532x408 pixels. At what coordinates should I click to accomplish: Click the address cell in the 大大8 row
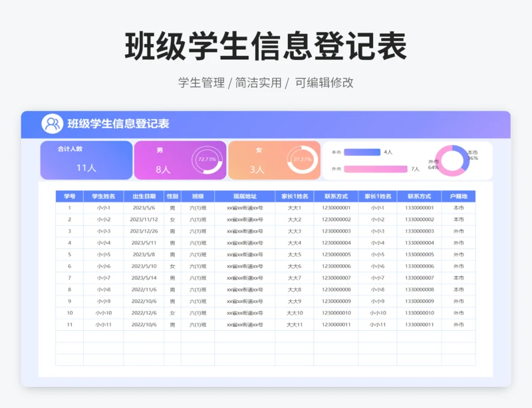click(245, 290)
